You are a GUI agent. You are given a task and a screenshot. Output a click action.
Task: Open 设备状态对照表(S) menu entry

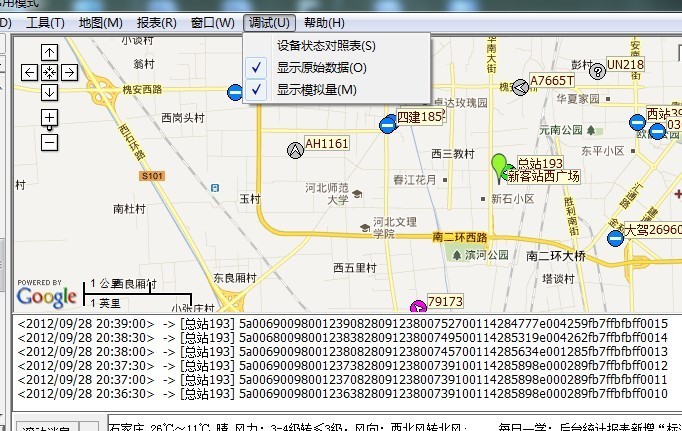pos(326,46)
